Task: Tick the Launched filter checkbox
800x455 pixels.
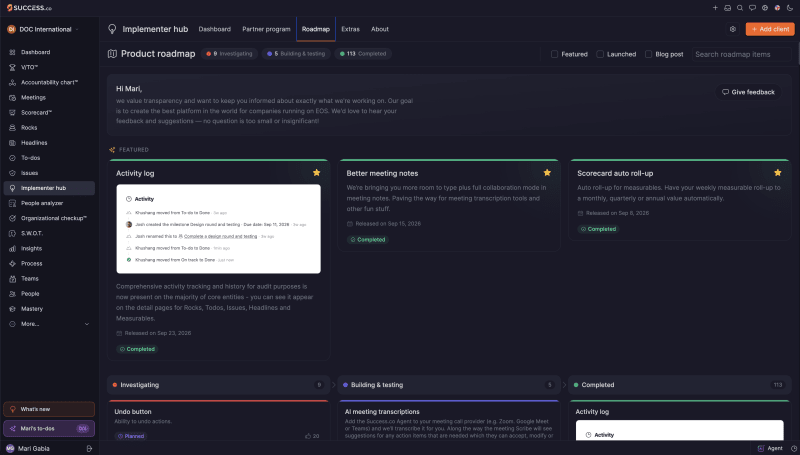Action: click(600, 54)
